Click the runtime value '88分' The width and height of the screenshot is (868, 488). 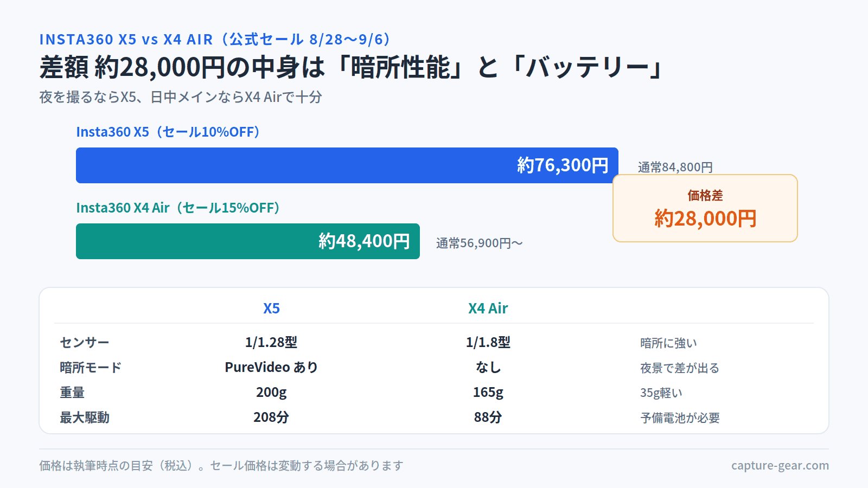pos(488,417)
